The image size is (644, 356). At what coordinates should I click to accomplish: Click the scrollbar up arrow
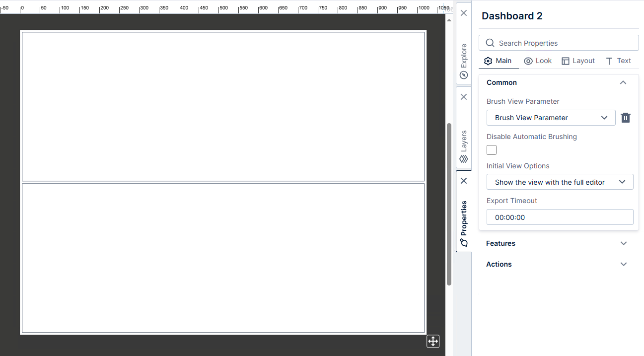click(449, 20)
